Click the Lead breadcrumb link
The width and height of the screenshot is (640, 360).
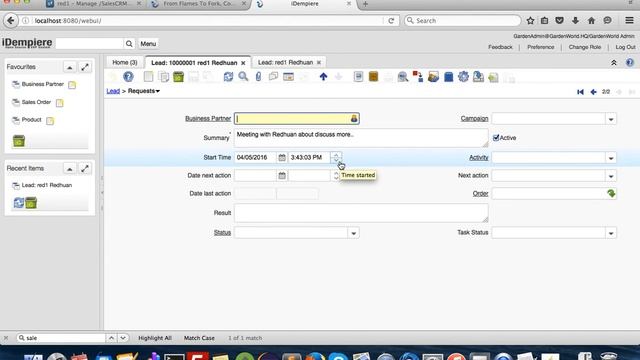tap(113, 91)
